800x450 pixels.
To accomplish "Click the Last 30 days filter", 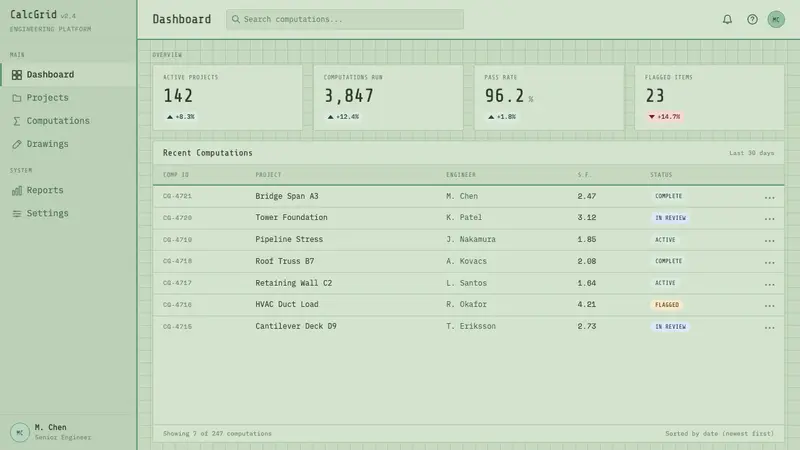I will click(x=752, y=153).
